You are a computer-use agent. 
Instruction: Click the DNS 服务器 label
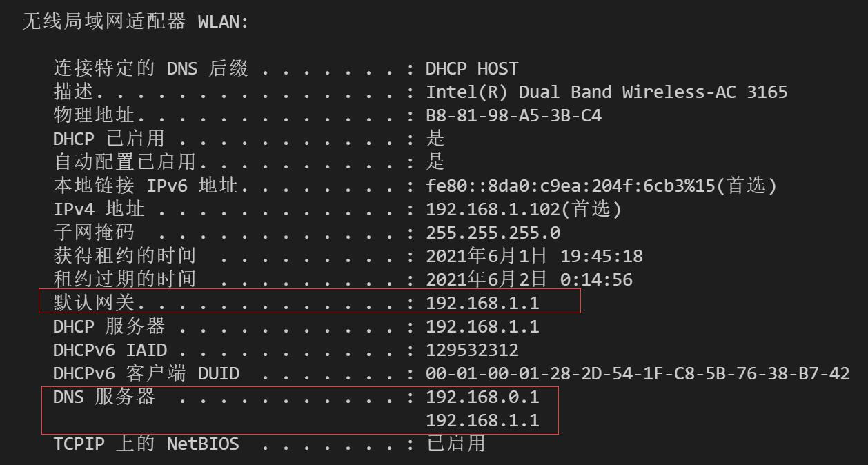(x=104, y=397)
